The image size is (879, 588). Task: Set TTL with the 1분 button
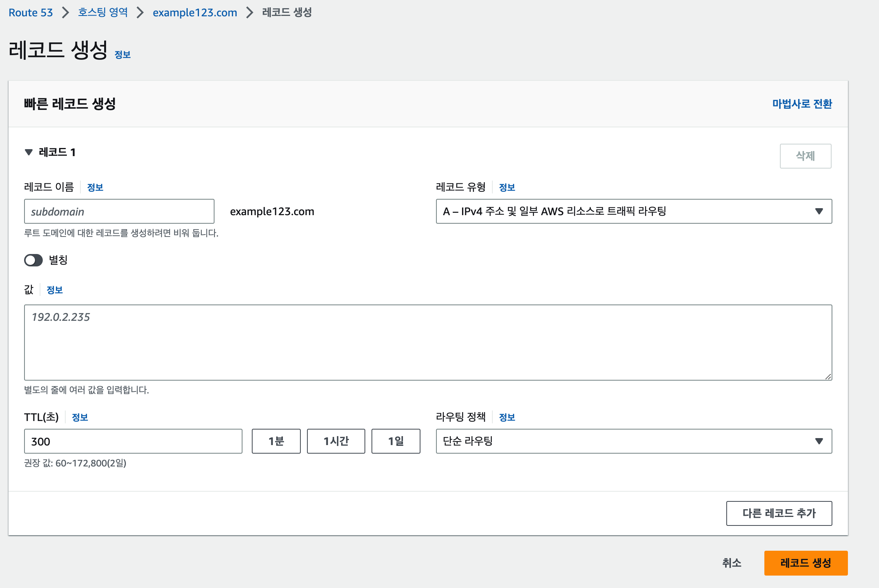[x=276, y=441]
